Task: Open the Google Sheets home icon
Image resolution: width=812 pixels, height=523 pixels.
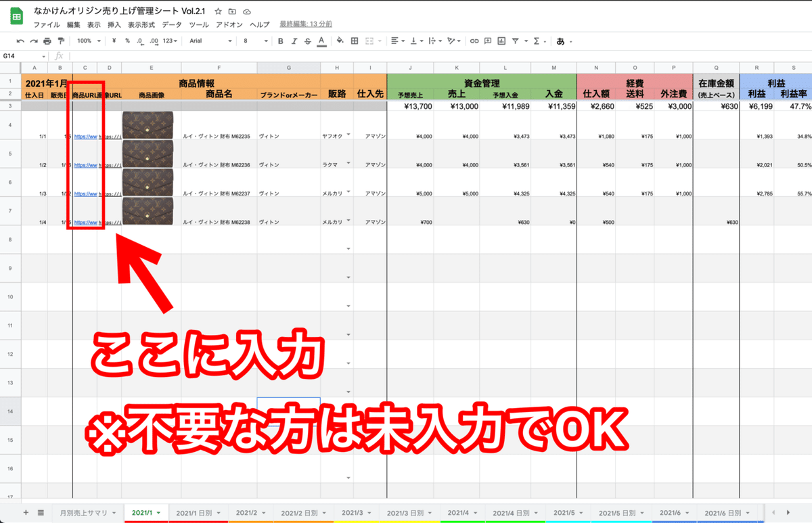Action: click(17, 17)
